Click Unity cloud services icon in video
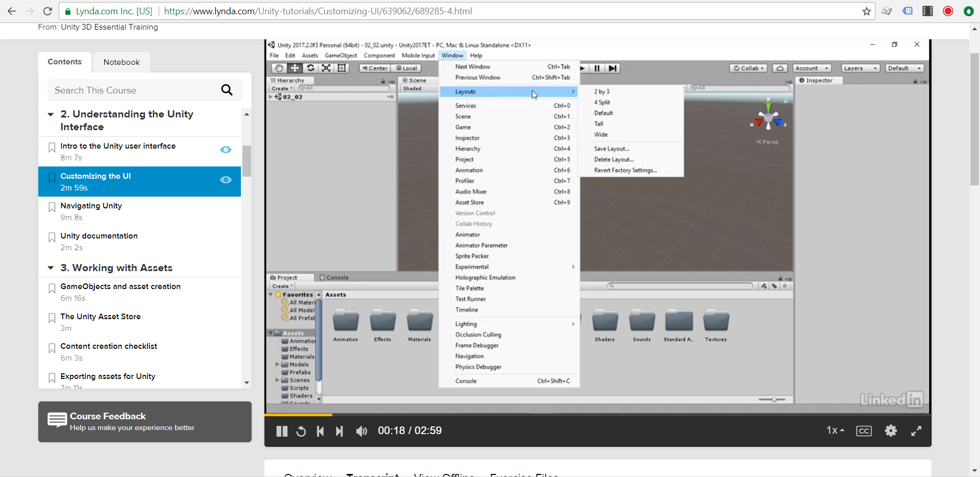This screenshot has height=477, width=980. tap(779, 68)
